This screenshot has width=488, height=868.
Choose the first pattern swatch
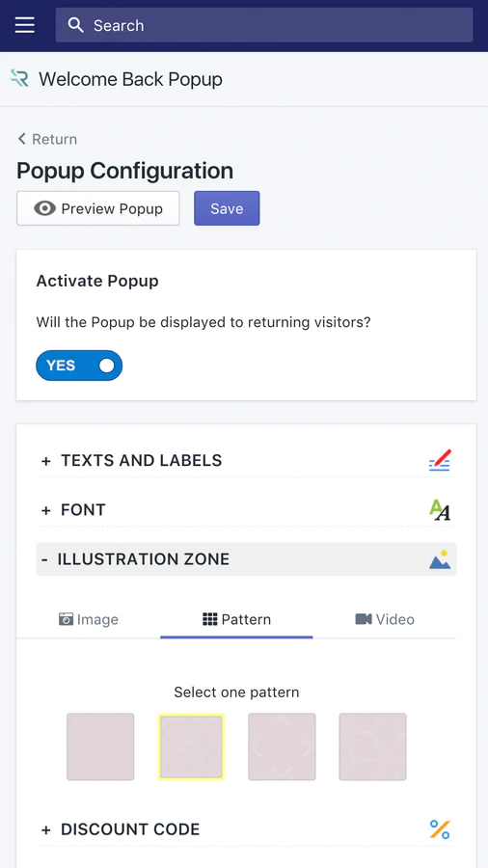point(100,746)
